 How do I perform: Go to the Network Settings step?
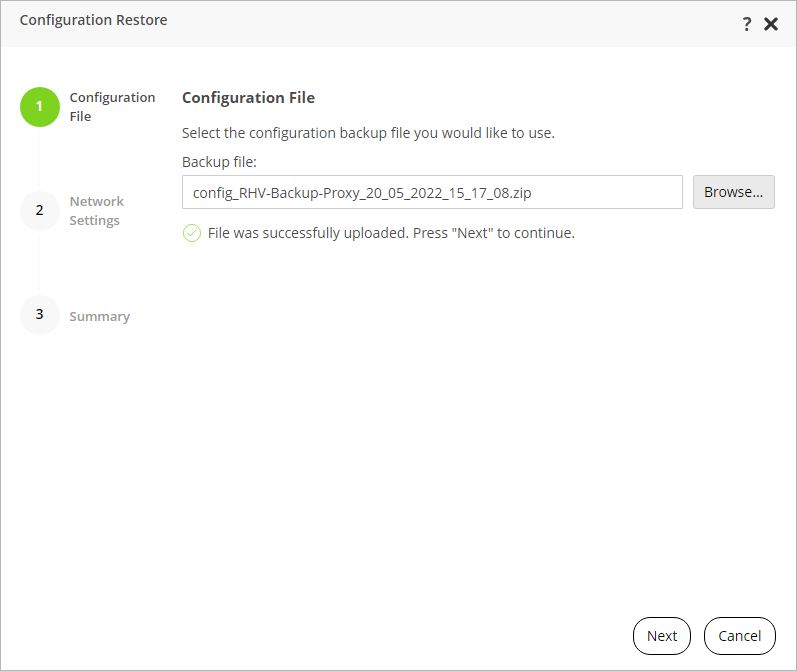point(96,211)
